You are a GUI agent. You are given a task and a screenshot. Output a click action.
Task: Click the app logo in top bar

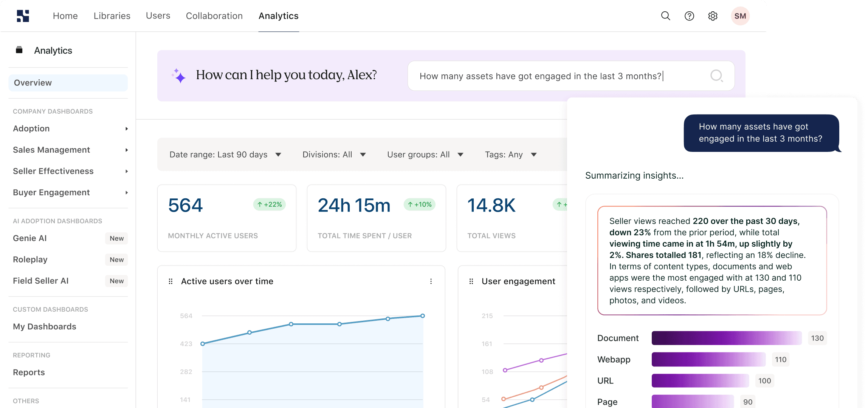pyautogui.click(x=23, y=16)
